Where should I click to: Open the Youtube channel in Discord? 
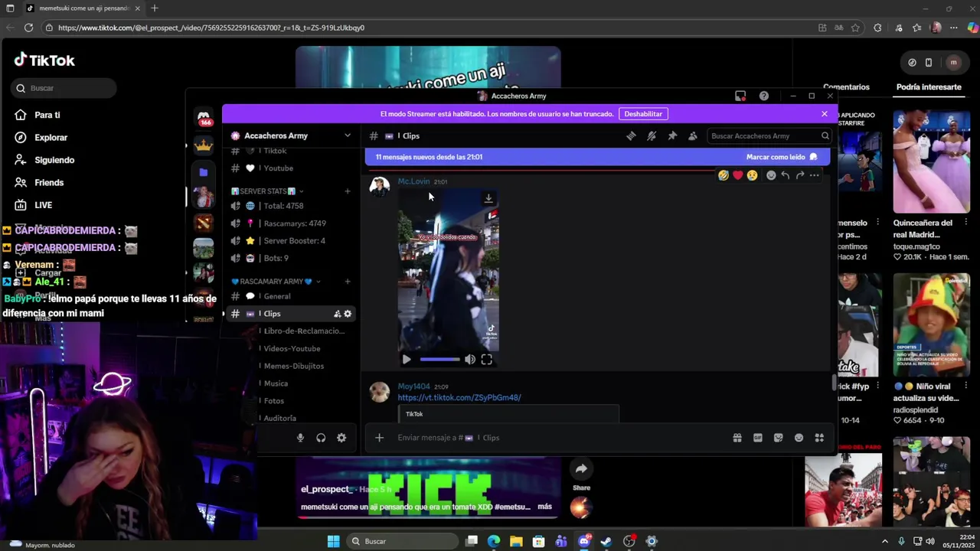[x=291, y=168]
